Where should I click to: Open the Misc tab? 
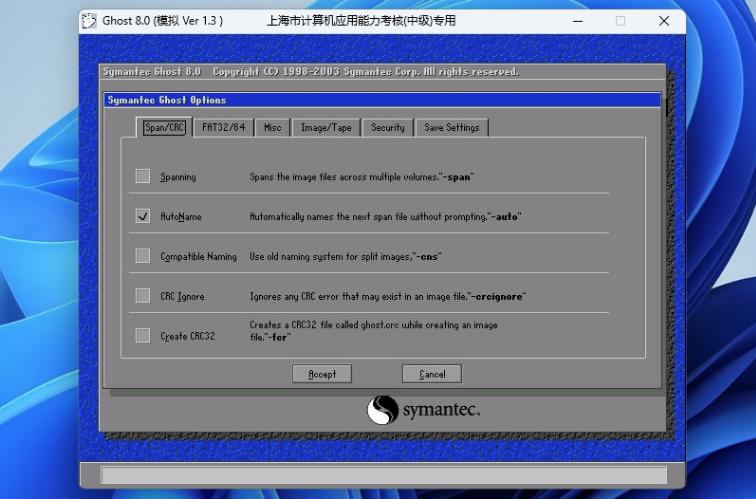coord(272,128)
